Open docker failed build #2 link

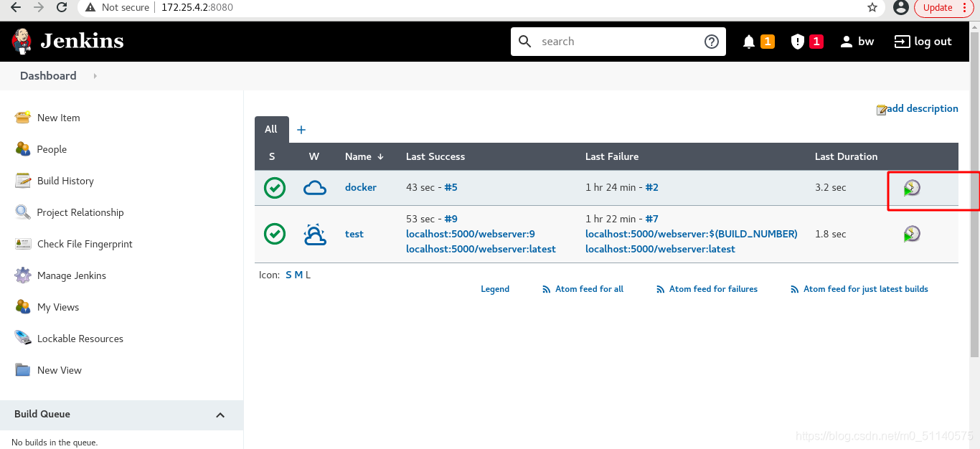[x=651, y=187]
